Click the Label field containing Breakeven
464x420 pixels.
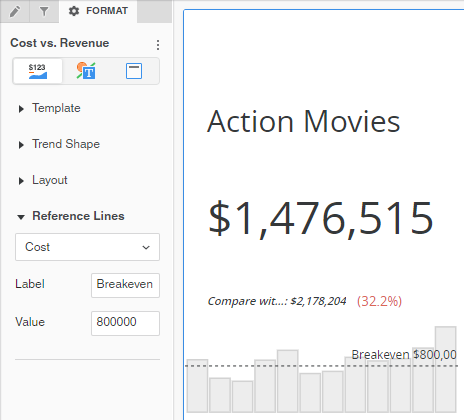click(x=125, y=285)
